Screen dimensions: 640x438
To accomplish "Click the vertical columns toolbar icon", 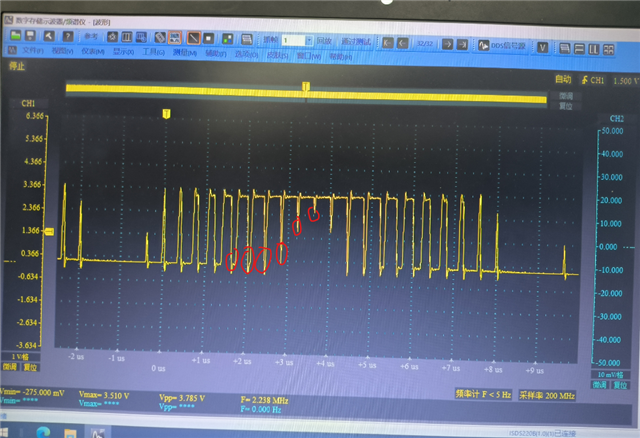I will (x=127, y=37).
